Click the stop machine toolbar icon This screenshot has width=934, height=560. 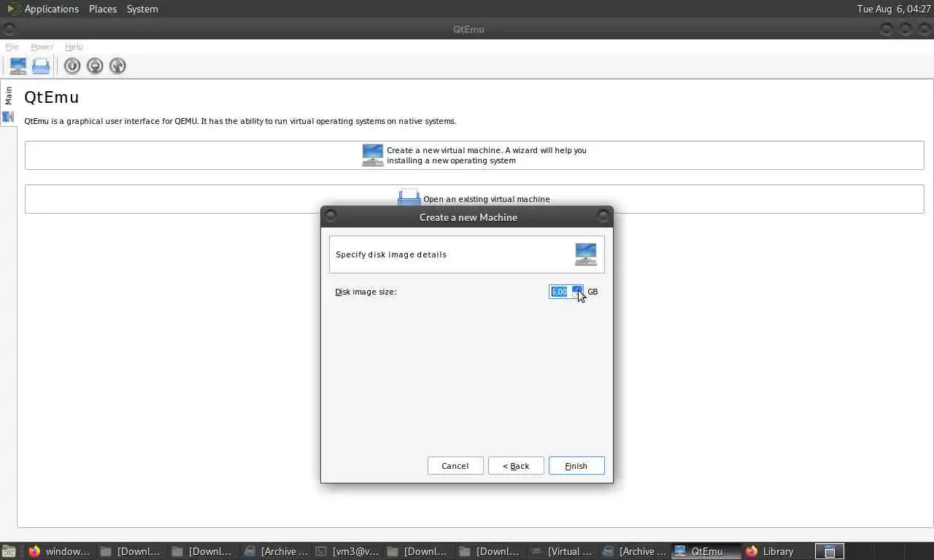(95, 66)
